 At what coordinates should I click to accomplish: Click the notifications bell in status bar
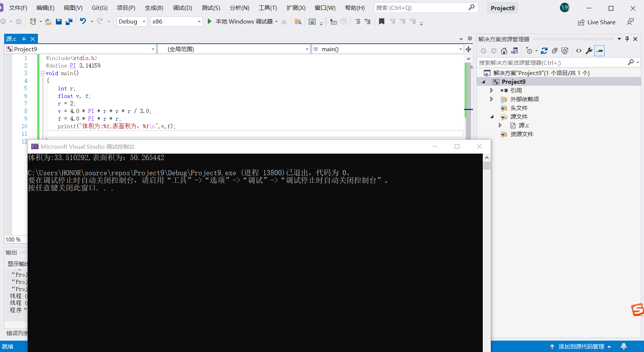[x=624, y=346]
